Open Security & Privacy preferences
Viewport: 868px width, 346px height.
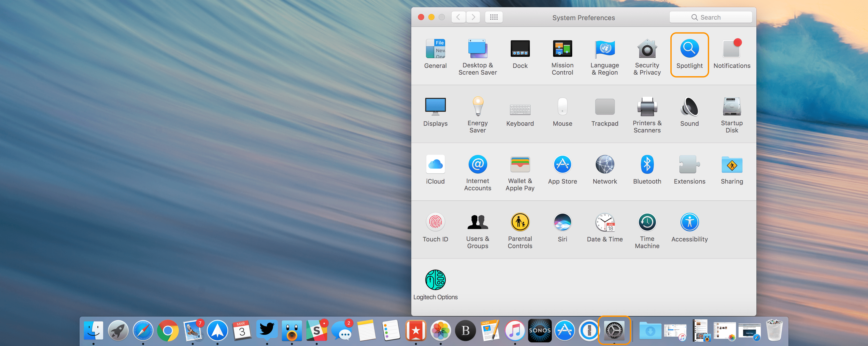pos(647,48)
